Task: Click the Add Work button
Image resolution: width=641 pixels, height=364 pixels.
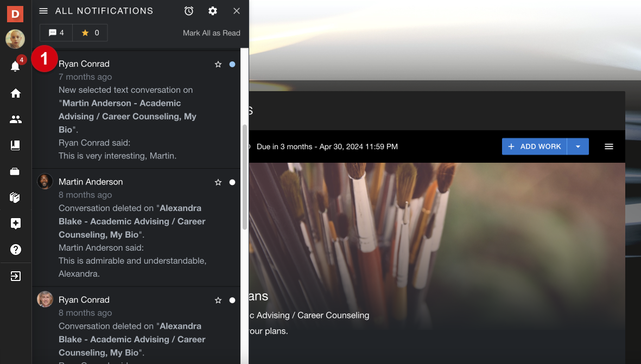Action: 534,146
